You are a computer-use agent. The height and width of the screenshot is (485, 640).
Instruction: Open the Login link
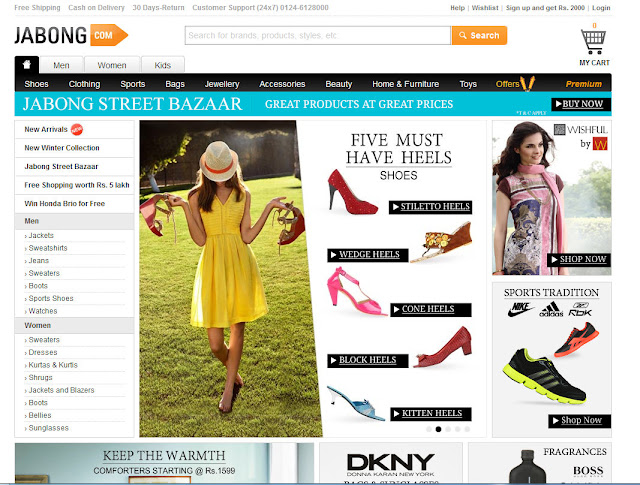tap(601, 8)
